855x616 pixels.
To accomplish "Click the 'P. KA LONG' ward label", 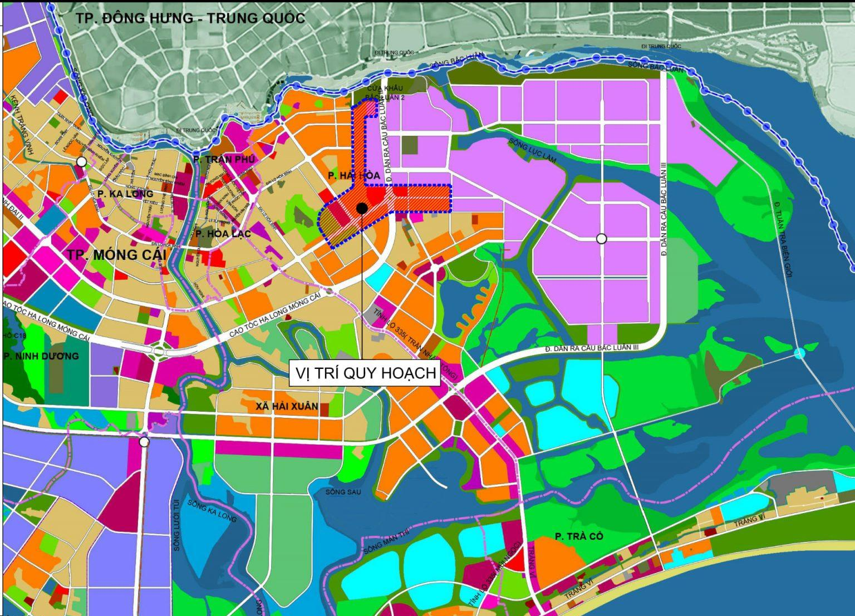I will (x=125, y=194).
